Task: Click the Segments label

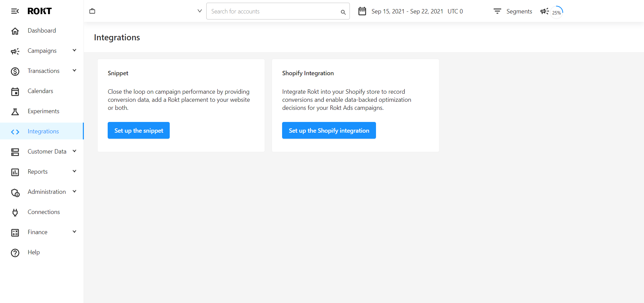Action: coord(519,11)
